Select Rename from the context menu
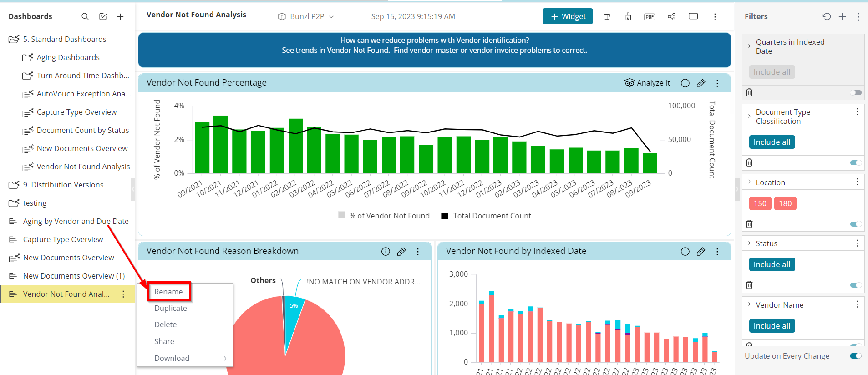Image resolution: width=868 pixels, height=375 pixels. pyautogui.click(x=168, y=292)
